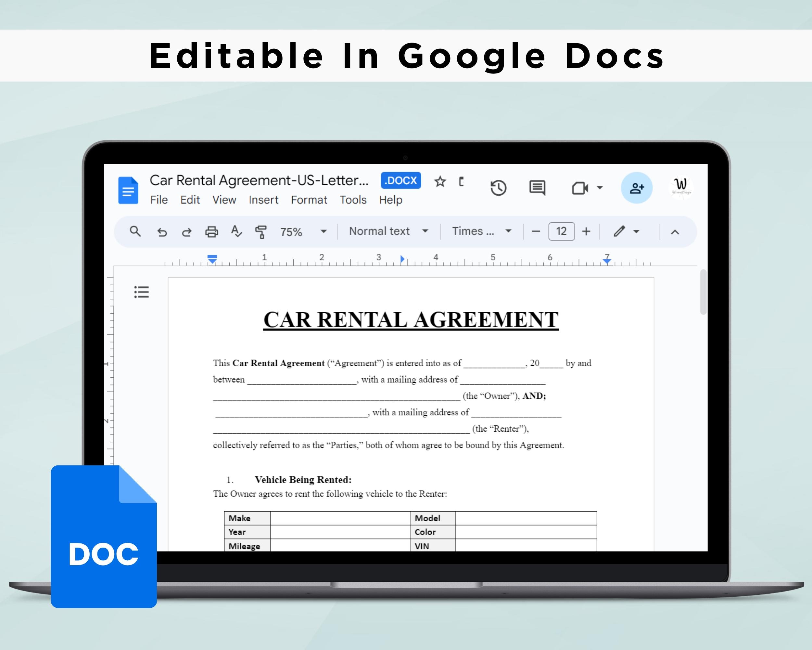This screenshot has width=812, height=650.
Task: Click the Google Docs document icon
Action: click(128, 190)
